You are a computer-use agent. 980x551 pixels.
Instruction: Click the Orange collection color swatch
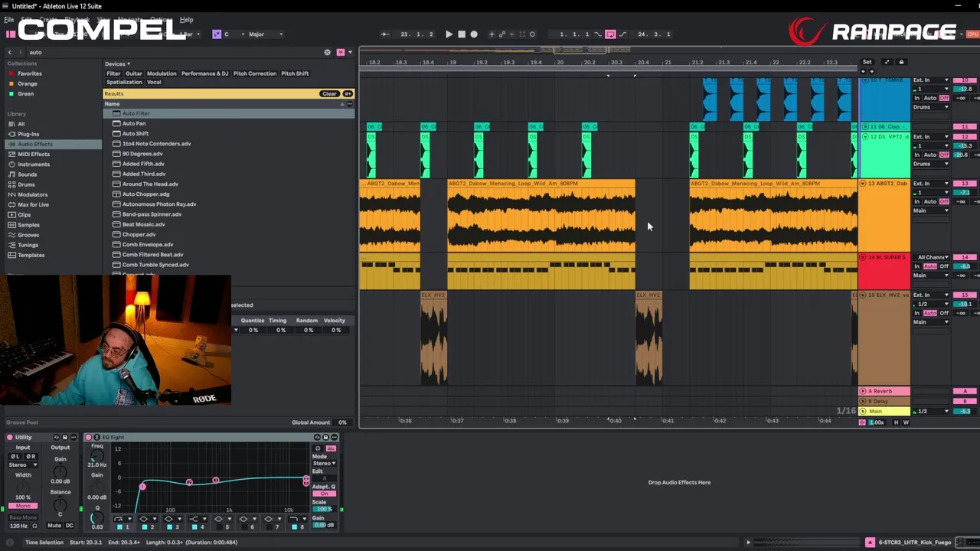[11, 83]
